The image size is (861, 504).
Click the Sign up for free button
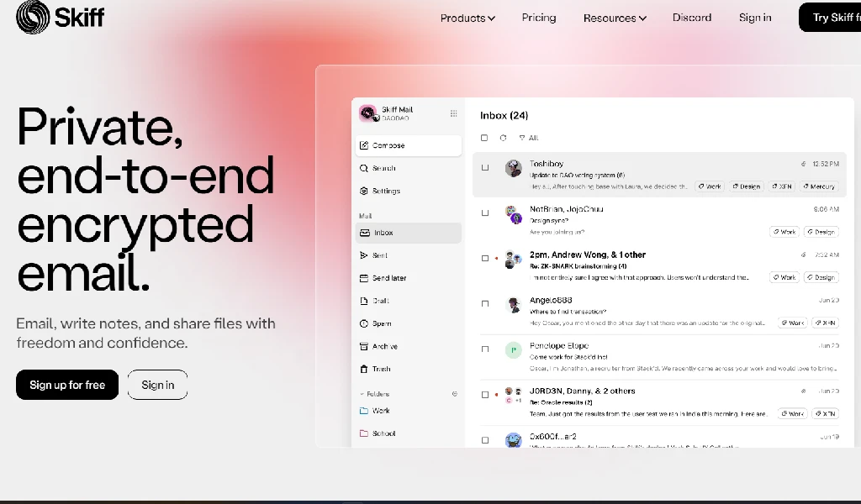tap(67, 385)
